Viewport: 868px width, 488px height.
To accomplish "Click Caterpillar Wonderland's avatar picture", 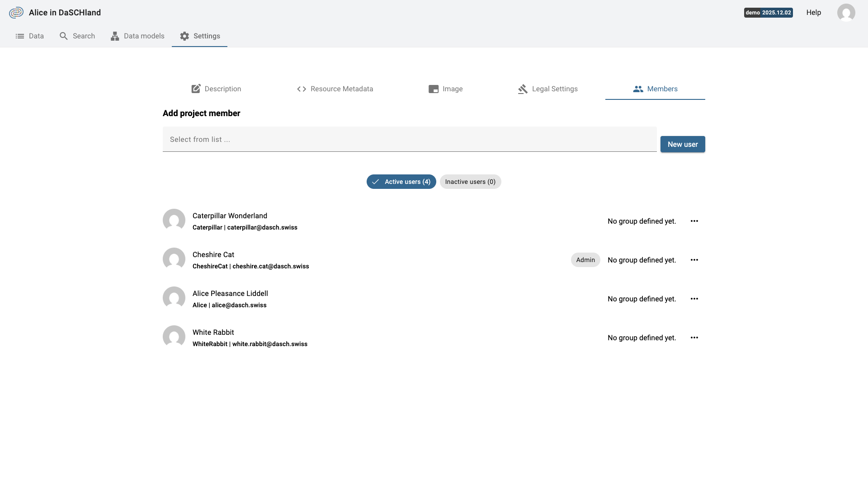I will [174, 221].
